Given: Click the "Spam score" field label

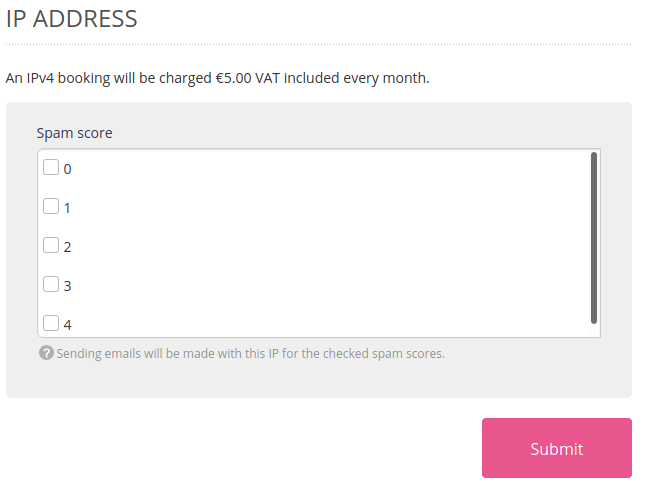Looking at the screenshot, I should coord(74,132).
